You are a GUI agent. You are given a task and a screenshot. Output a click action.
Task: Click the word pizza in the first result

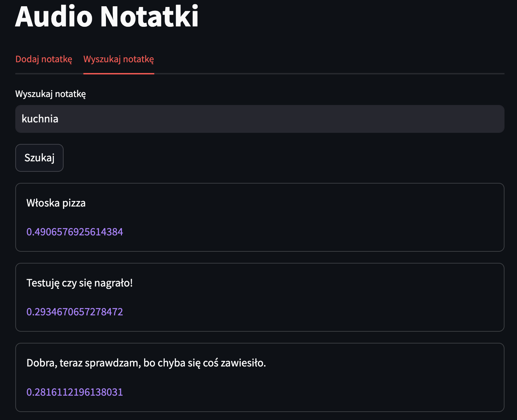pyautogui.click(x=74, y=203)
